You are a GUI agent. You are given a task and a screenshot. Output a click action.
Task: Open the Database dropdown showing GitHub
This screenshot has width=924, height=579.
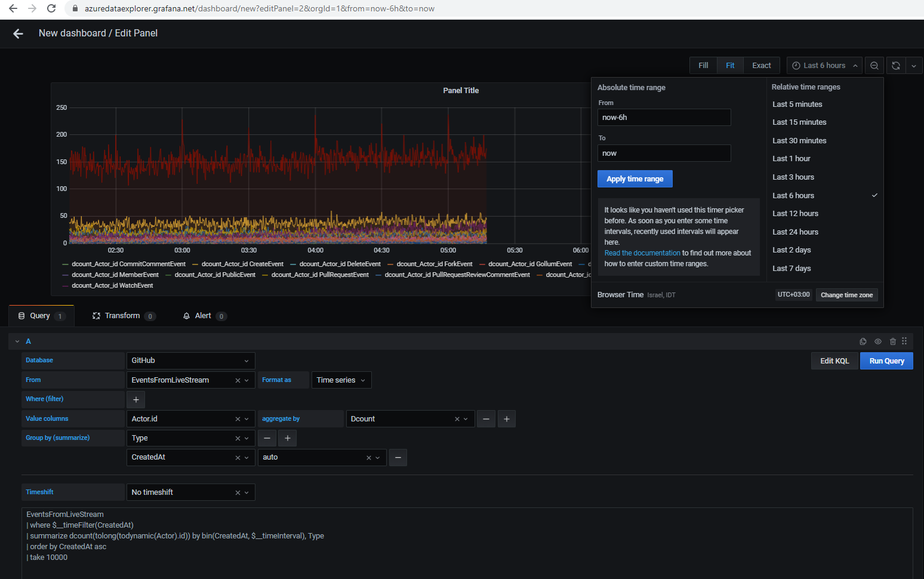pos(190,361)
